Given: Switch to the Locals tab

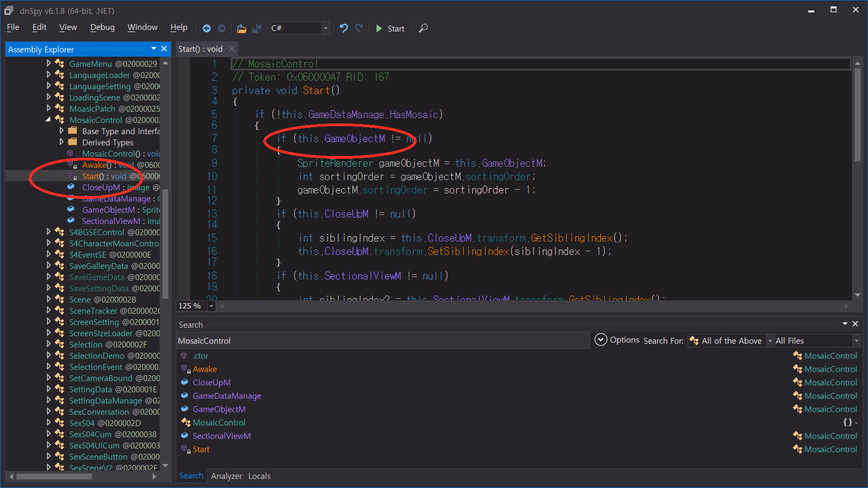Looking at the screenshot, I should tap(259, 476).
